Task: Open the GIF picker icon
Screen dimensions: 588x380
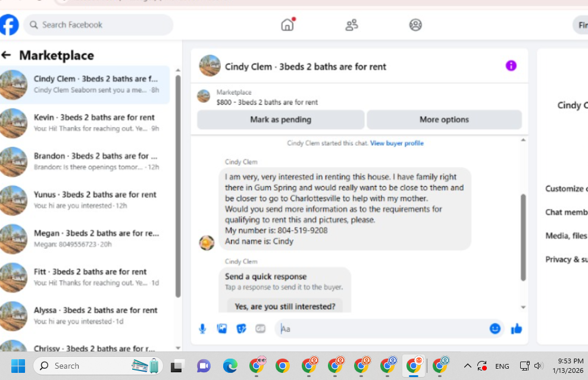Action: click(x=260, y=329)
